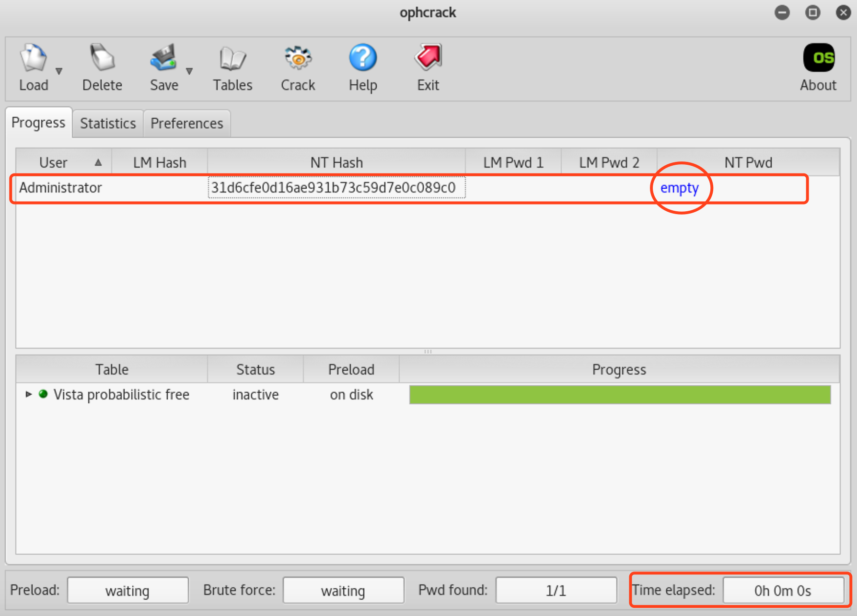Image resolution: width=857 pixels, height=616 pixels.
Task: Close the ophcrack window
Action: (844, 12)
